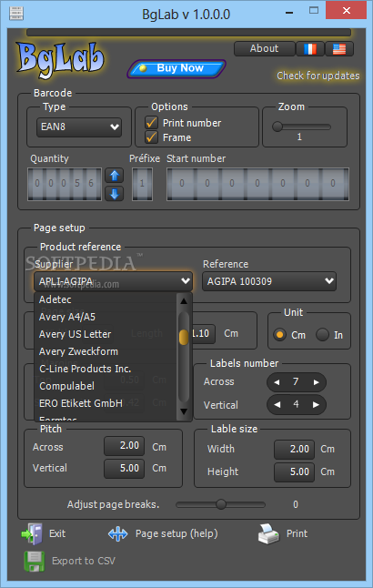Click the supplier list scroll up arrow

[184, 300]
